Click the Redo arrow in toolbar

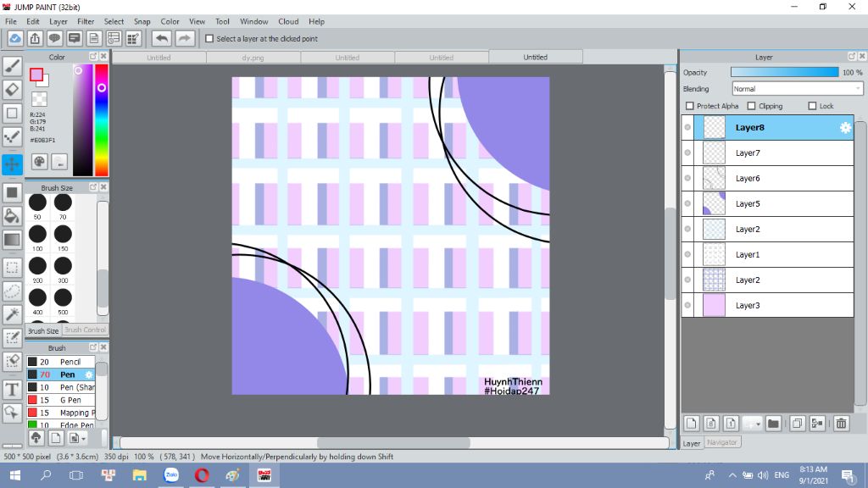pyautogui.click(x=185, y=39)
